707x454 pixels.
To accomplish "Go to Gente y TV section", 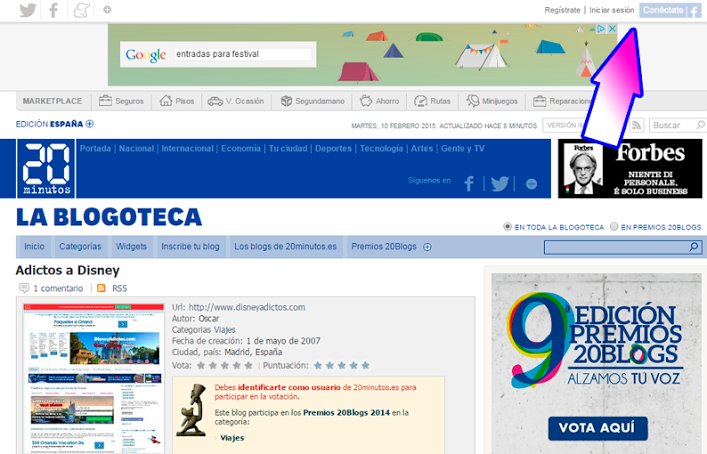I will [x=463, y=148].
